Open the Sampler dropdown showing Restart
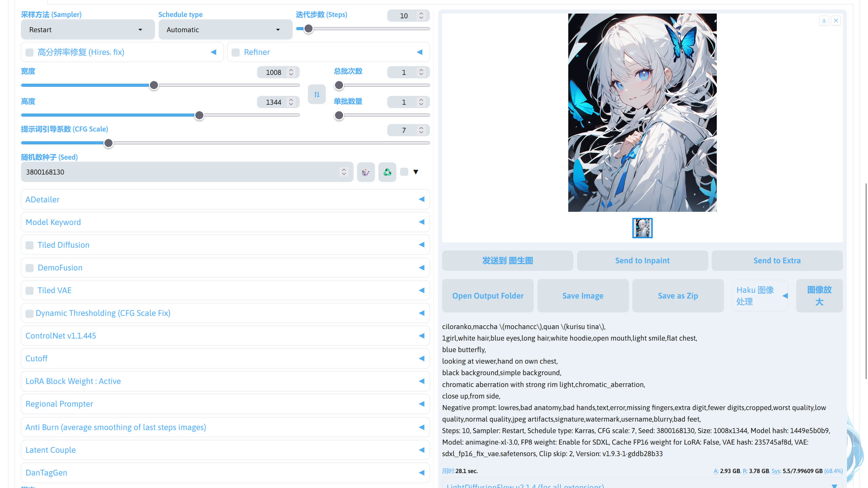Image resolution: width=868 pixels, height=488 pixels. point(87,30)
